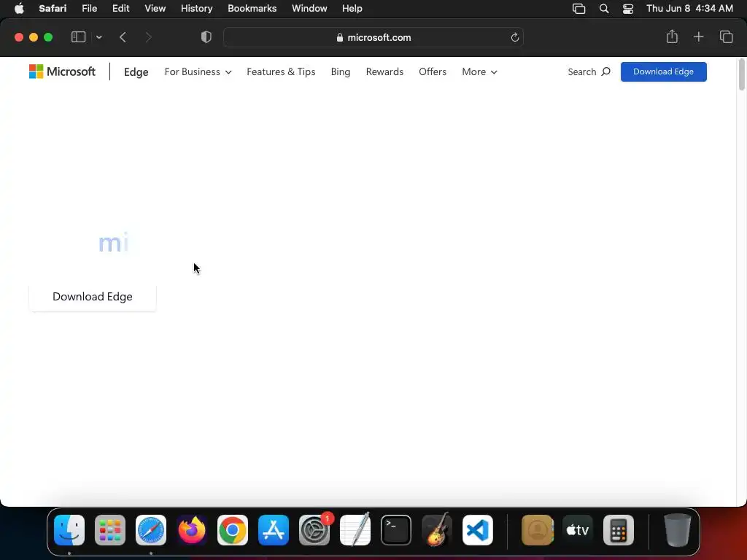The image size is (747, 560).
Task: Open Calculator from the Dock
Action: (619, 530)
